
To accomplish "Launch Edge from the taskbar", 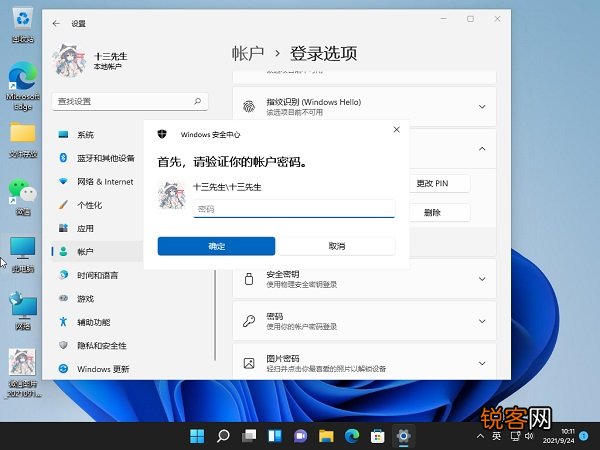I will pos(352,436).
